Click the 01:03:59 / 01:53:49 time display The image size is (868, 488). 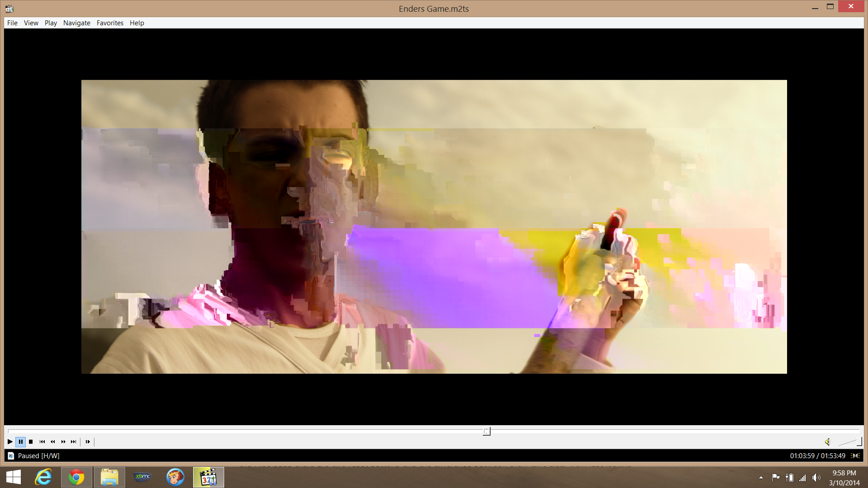tap(817, 455)
